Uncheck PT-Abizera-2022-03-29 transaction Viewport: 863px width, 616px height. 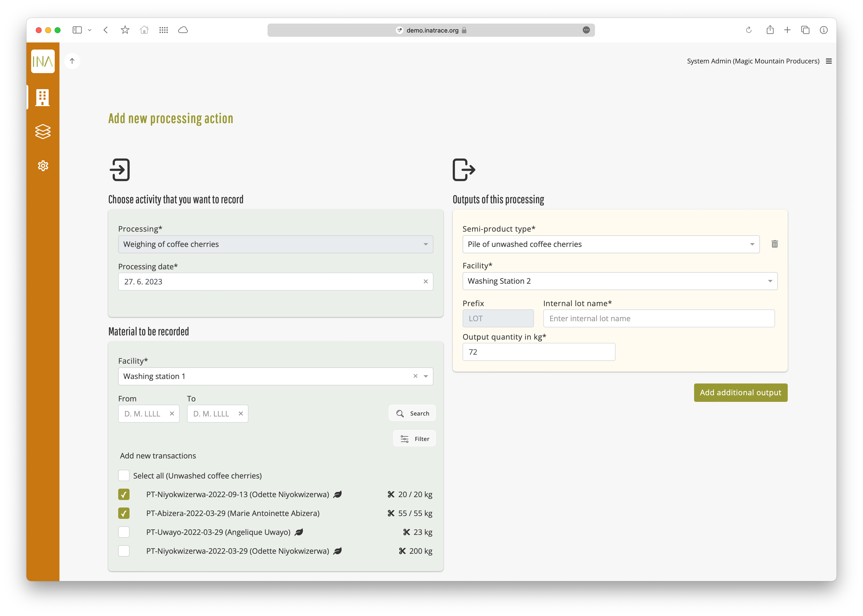coord(124,513)
